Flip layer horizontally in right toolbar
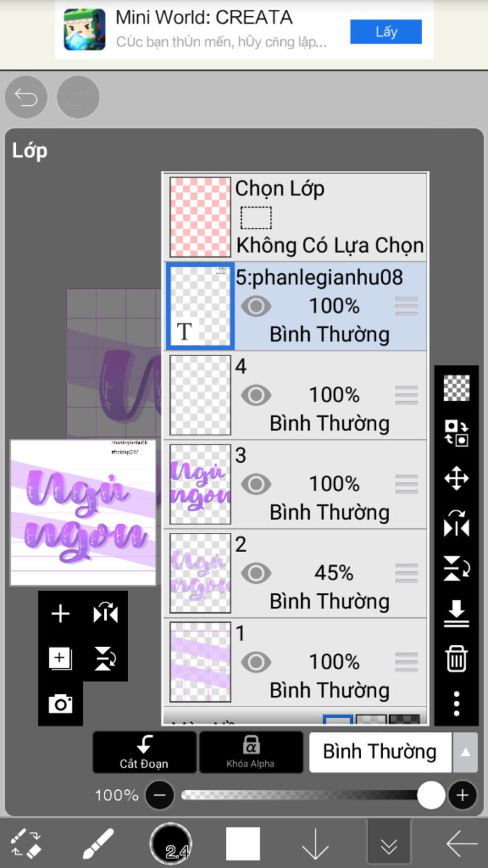The image size is (488, 868). 456,523
